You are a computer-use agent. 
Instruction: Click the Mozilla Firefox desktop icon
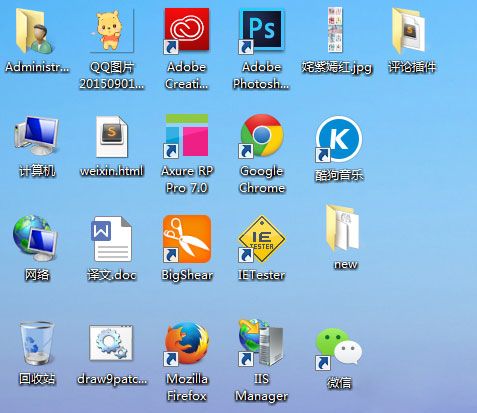coord(187,343)
